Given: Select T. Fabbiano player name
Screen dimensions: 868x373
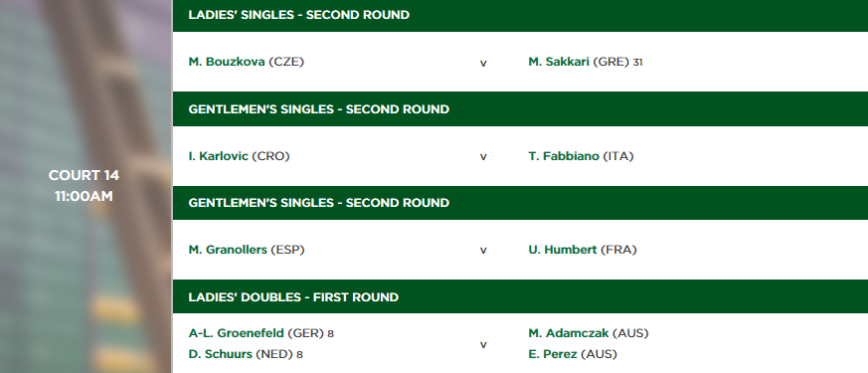Looking at the screenshot, I should click(564, 156).
